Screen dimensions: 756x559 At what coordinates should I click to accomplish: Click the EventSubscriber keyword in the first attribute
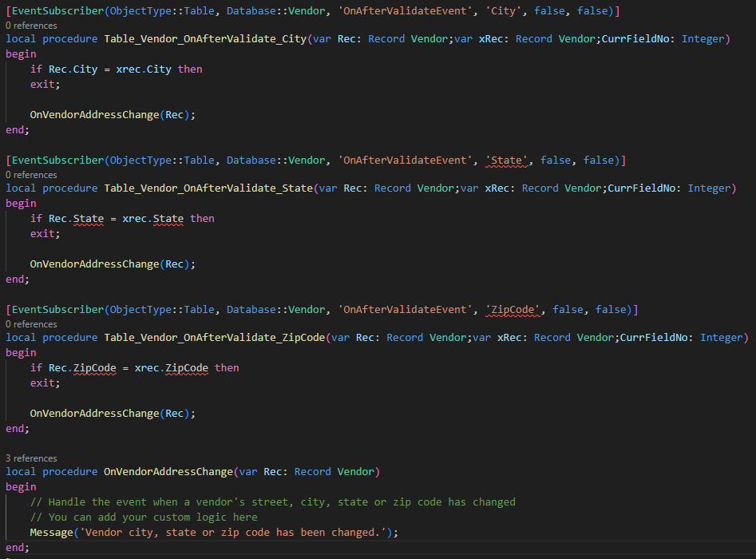coord(57,10)
